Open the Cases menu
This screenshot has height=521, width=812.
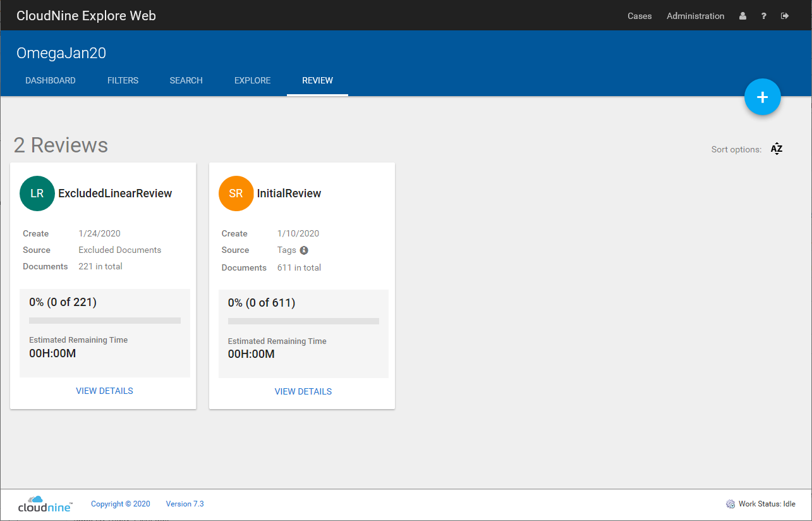(639, 16)
